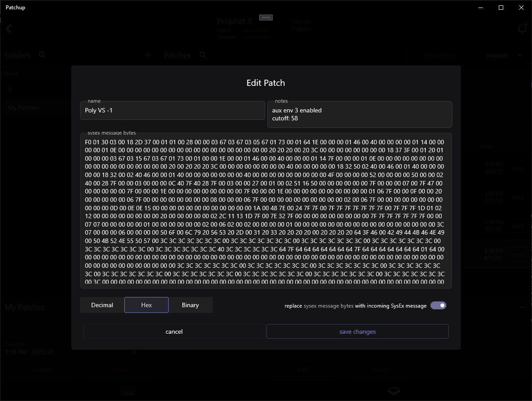Toggle replace with incoming SysEx message
The height and width of the screenshot is (401, 532).
[438, 305]
